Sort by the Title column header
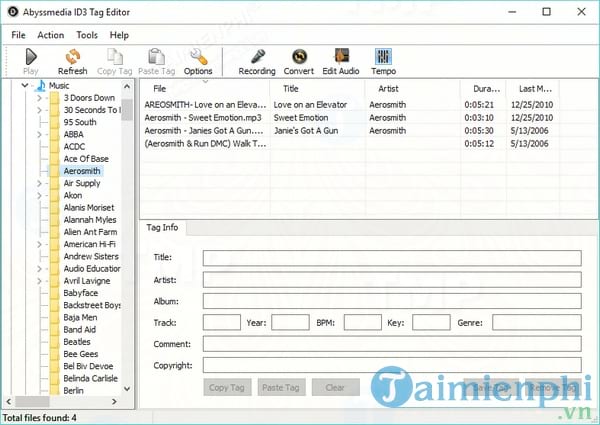The image size is (600, 425). coord(317,89)
